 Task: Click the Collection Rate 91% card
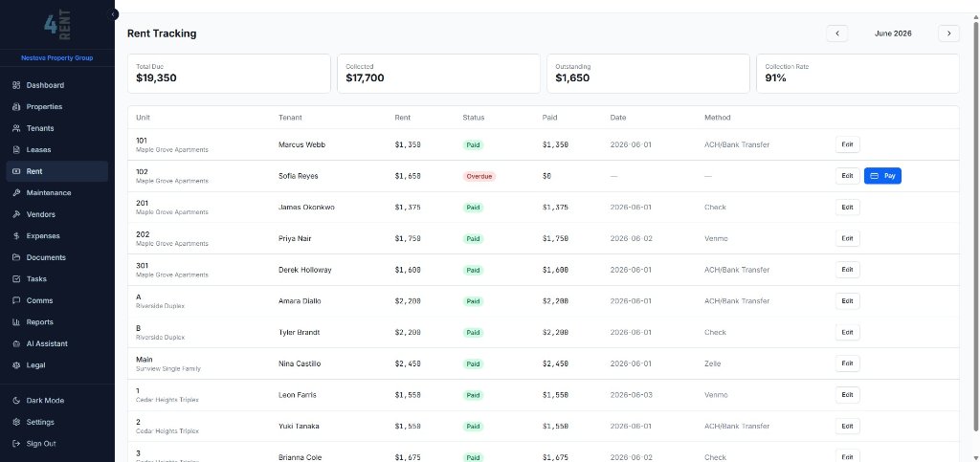tap(858, 74)
